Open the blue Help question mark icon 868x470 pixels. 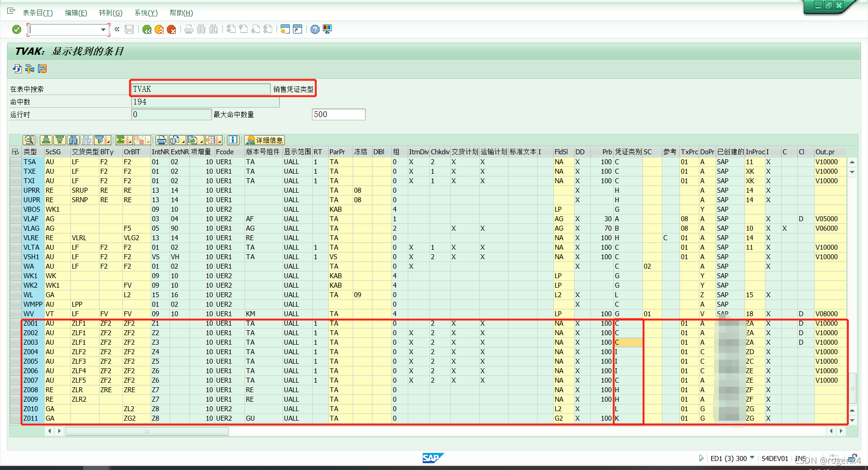(x=315, y=29)
